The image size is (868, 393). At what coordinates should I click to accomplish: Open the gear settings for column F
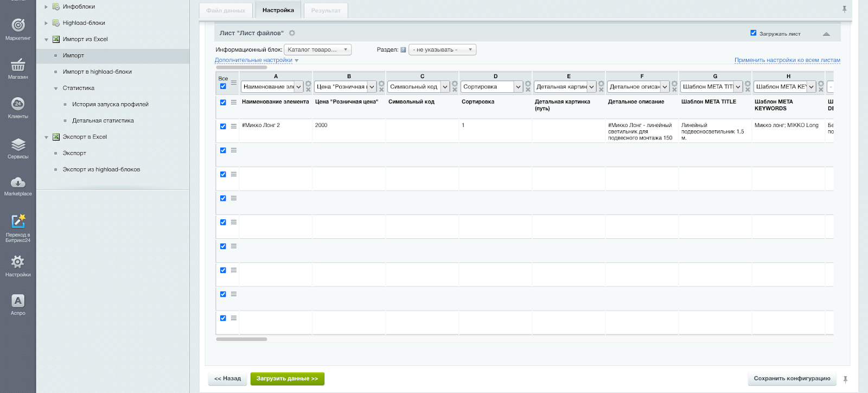(674, 84)
